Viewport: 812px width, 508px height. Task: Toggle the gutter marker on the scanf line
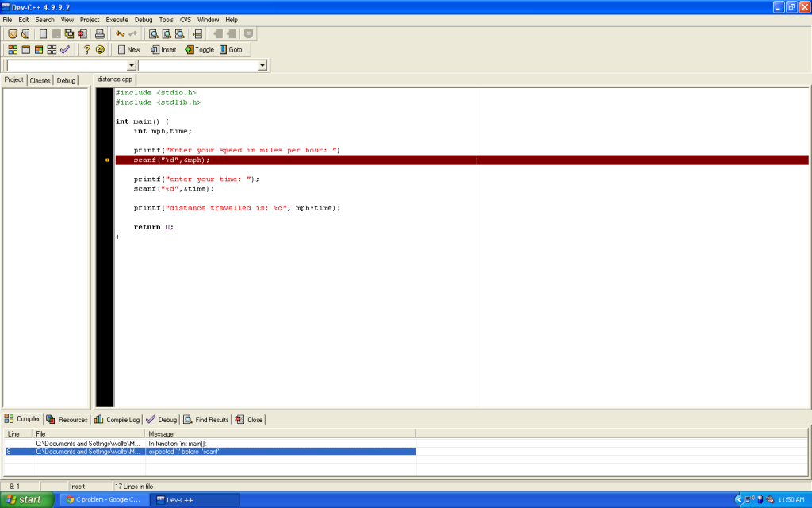[106, 160]
